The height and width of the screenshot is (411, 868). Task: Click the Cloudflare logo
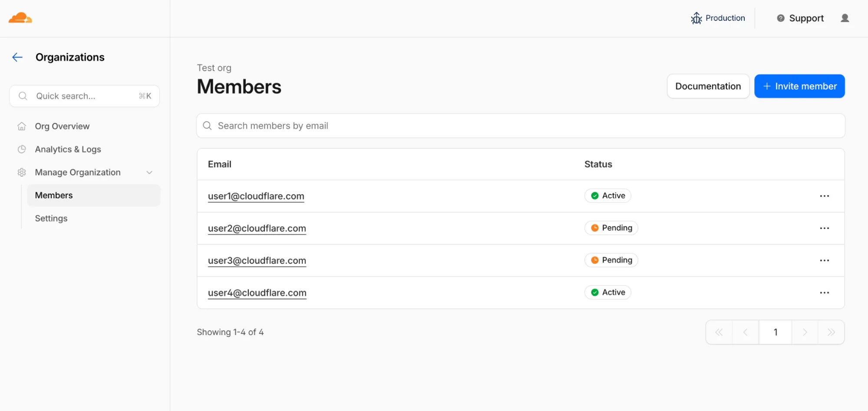[x=20, y=17]
